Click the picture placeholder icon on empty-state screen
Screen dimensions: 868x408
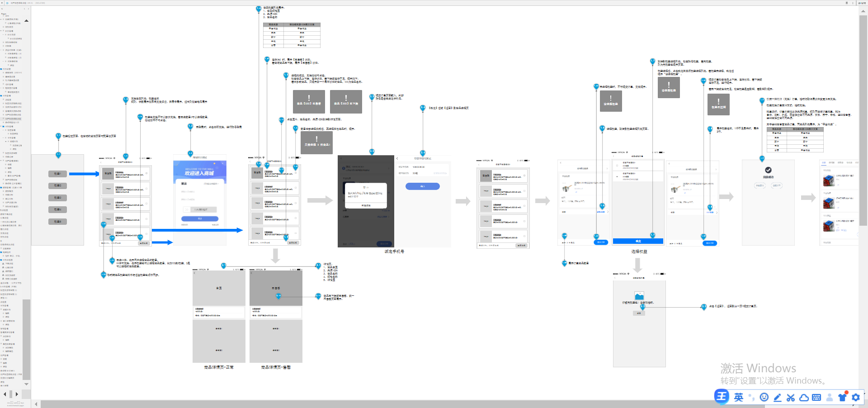[639, 296]
